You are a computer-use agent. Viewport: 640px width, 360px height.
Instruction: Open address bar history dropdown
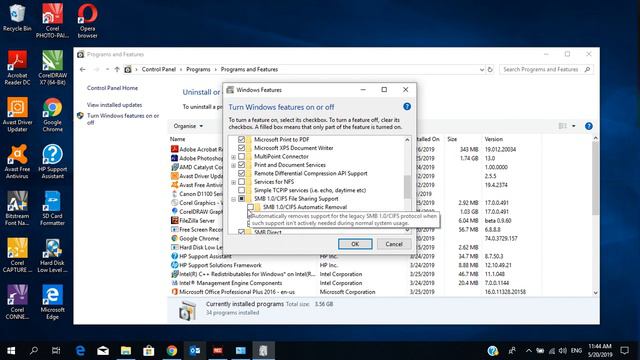(x=482, y=70)
